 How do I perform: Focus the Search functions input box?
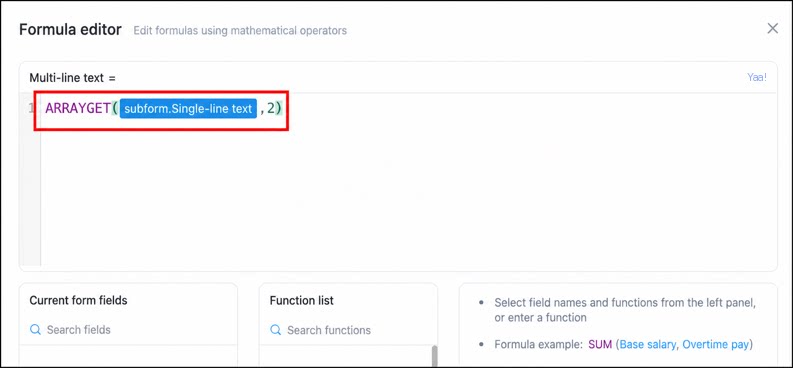click(x=348, y=331)
